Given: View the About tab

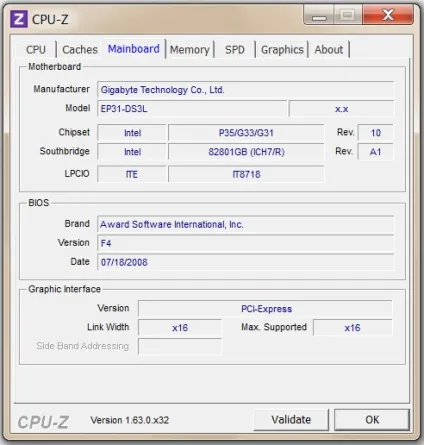Looking at the screenshot, I should click(329, 50).
